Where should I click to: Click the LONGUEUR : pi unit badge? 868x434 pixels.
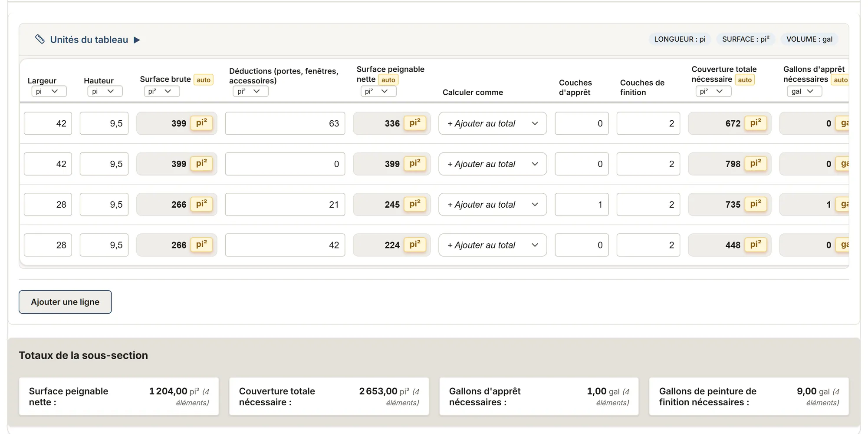[x=680, y=39]
